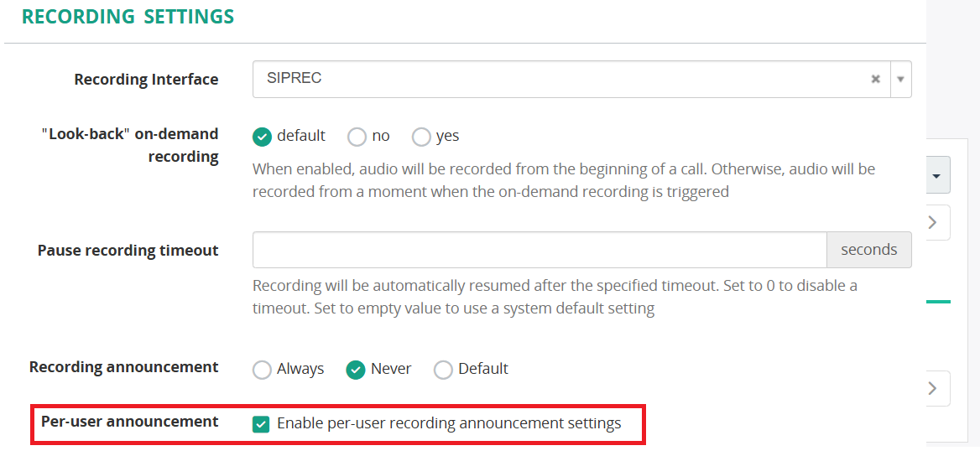The height and width of the screenshot is (456, 980).
Task: Clear the SIPREC recording interface selection
Action: [x=875, y=79]
